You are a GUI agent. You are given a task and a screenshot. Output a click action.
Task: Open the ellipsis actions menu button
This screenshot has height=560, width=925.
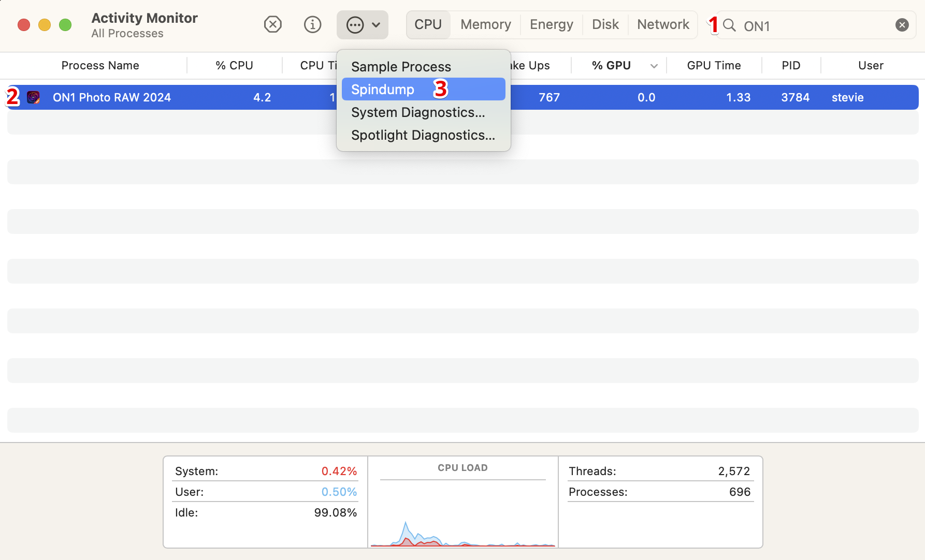pyautogui.click(x=362, y=25)
